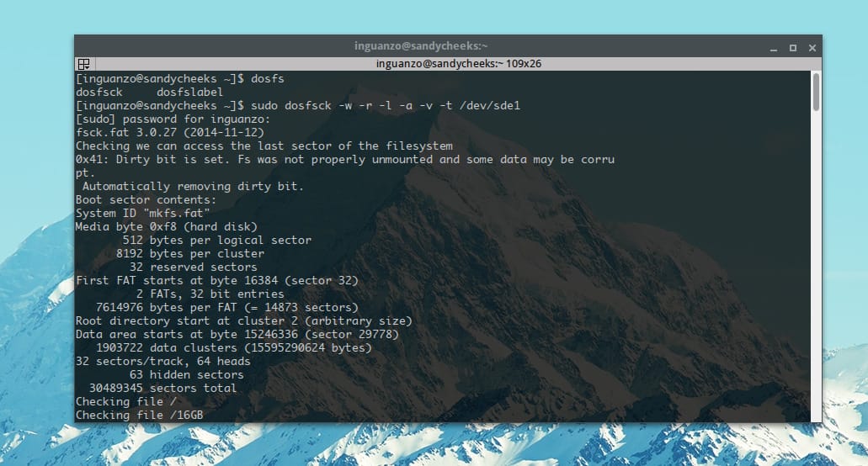868x466 pixels.
Task: Click the '2 FATs, 32 bit entries' line
Action: [210, 294]
